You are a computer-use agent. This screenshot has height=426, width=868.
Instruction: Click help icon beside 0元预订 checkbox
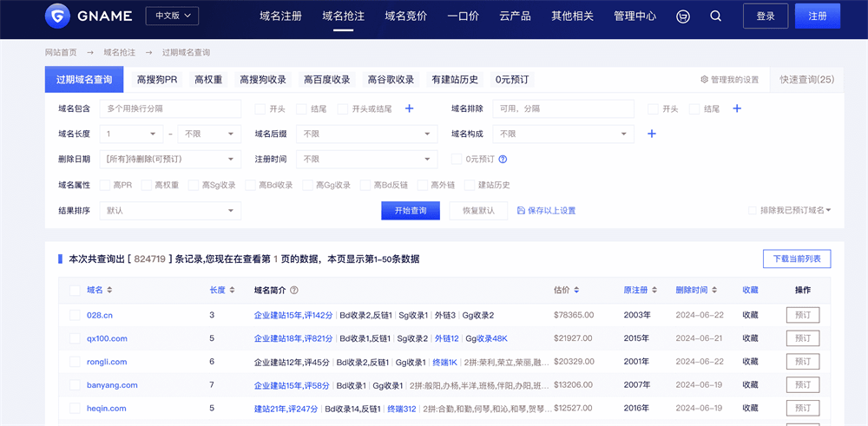click(x=503, y=160)
